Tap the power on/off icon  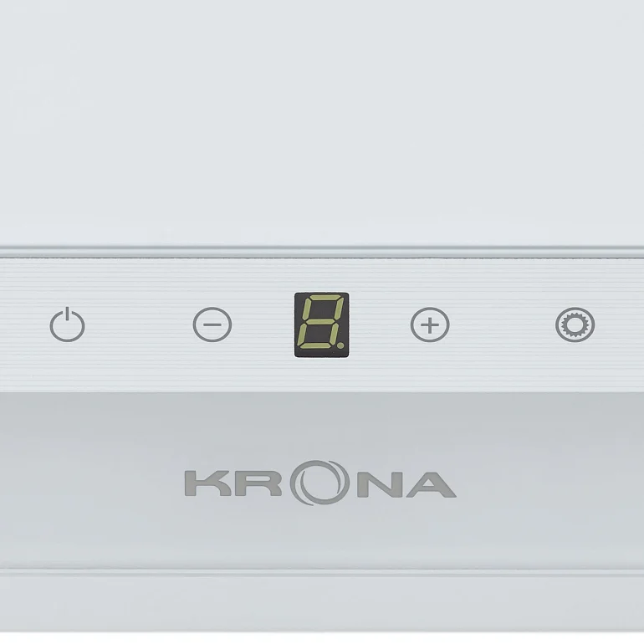(68, 325)
